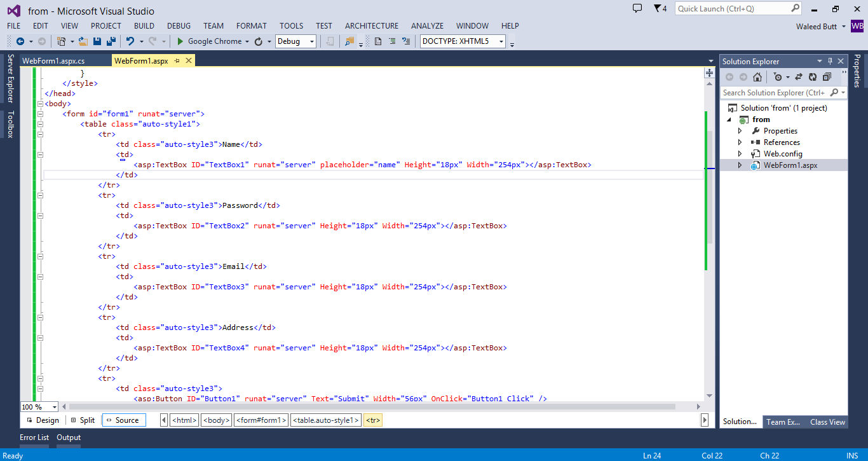Change the 100% zoom level control

pos(38,406)
